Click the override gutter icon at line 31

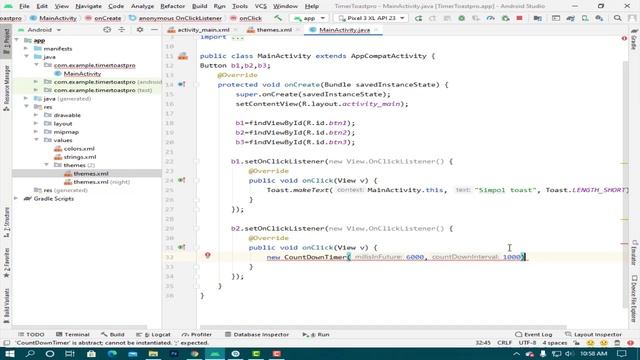coord(182,247)
